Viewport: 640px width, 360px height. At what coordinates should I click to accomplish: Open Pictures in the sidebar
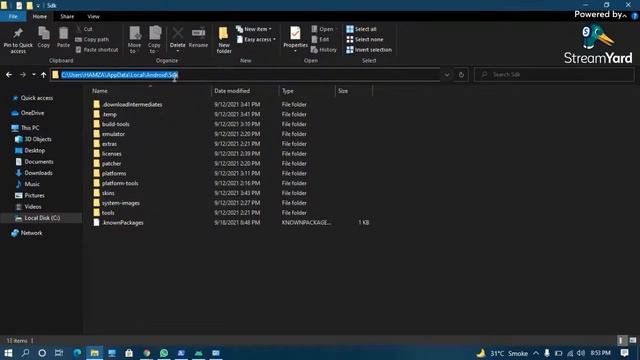(x=34, y=196)
